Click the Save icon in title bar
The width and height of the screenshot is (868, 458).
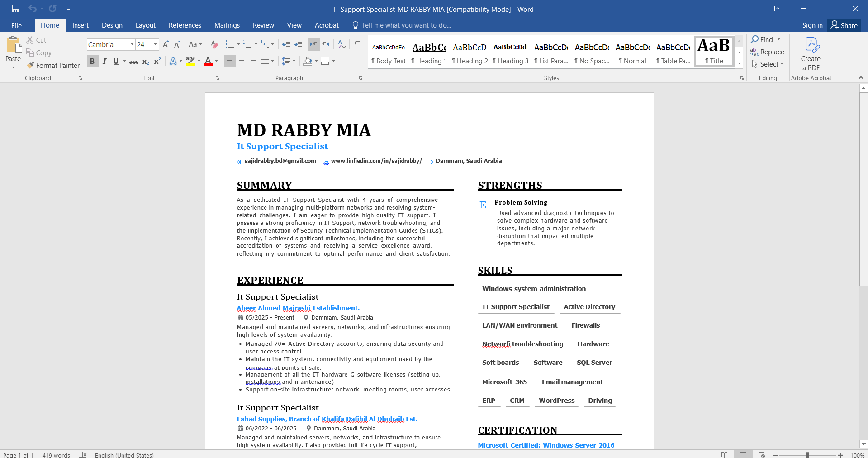click(x=16, y=9)
